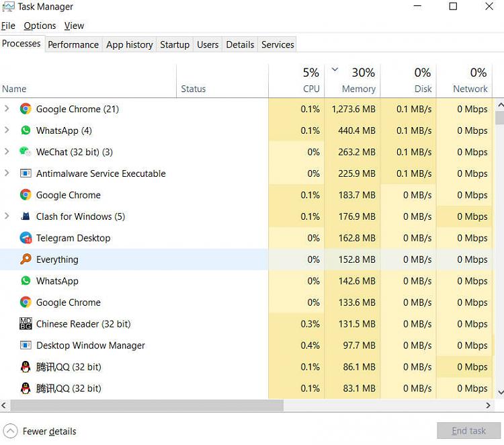Click the QQ penguin icon in the 86.1 MB row
Image resolution: width=504 pixels, height=445 pixels.
pyautogui.click(x=26, y=367)
